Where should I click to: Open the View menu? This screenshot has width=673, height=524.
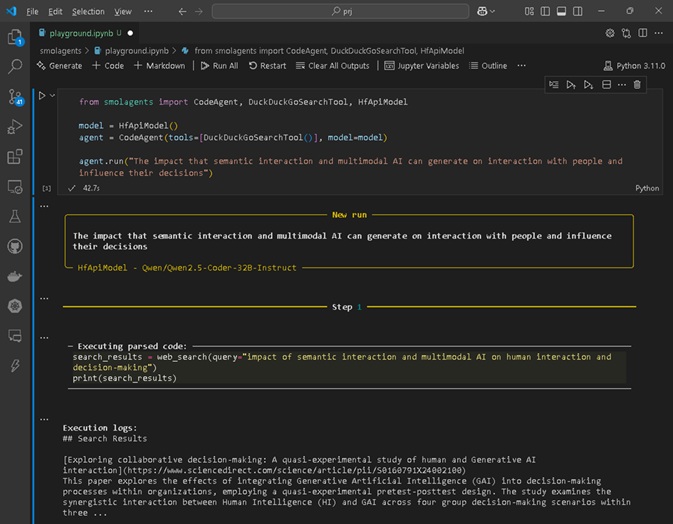click(x=123, y=12)
